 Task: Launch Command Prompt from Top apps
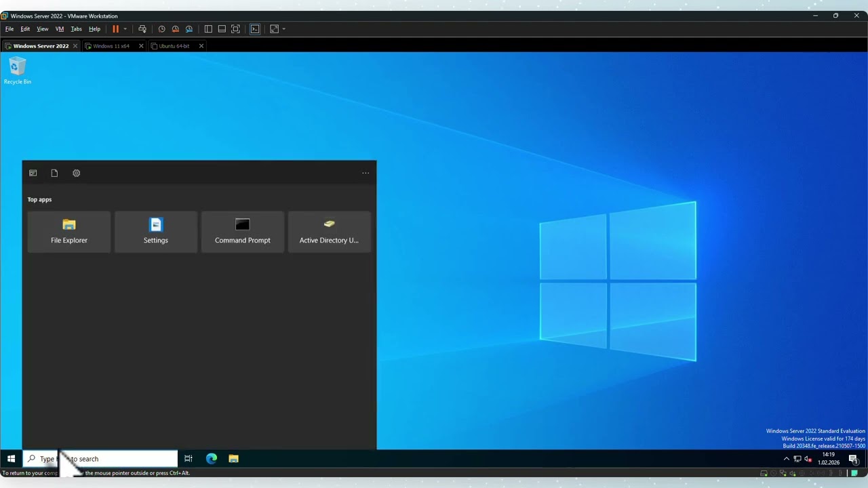click(243, 232)
